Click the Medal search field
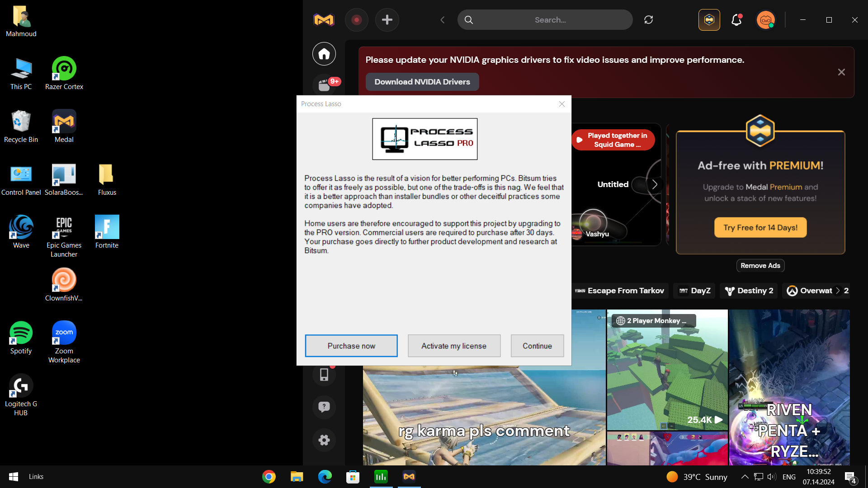Screen dimensions: 868x488 (x=545, y=20)
